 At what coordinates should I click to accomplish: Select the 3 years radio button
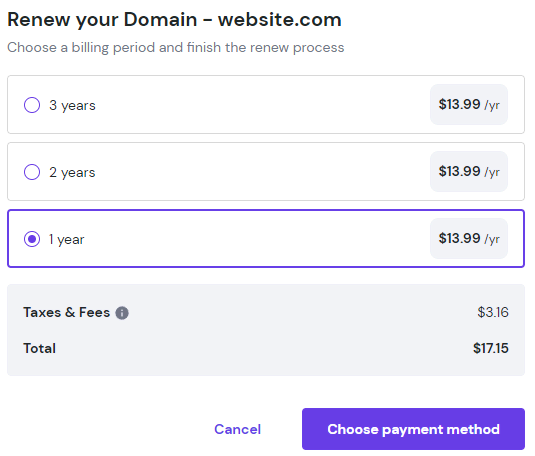(x=32, y=105)
